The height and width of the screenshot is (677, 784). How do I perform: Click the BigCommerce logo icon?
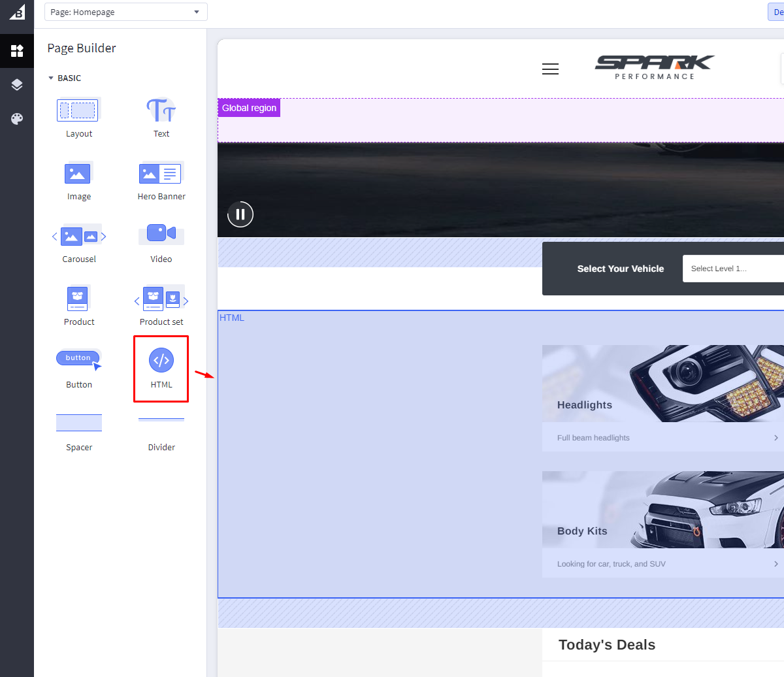point(17,12)
